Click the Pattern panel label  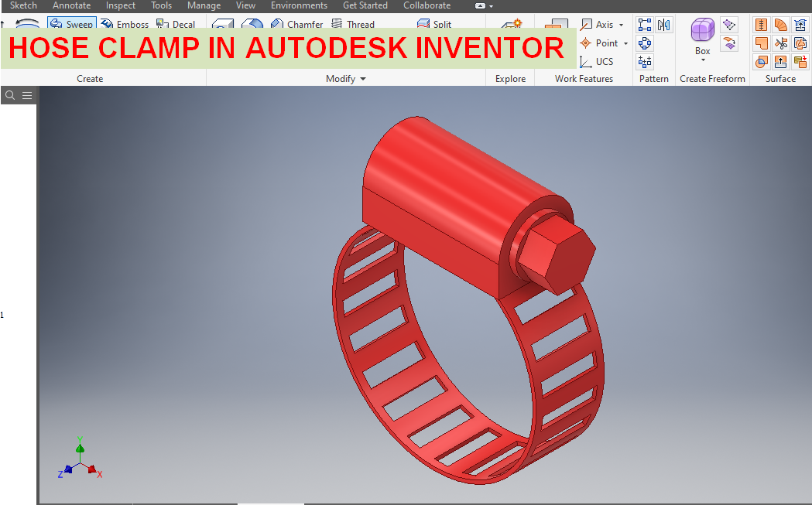point(653,79)
